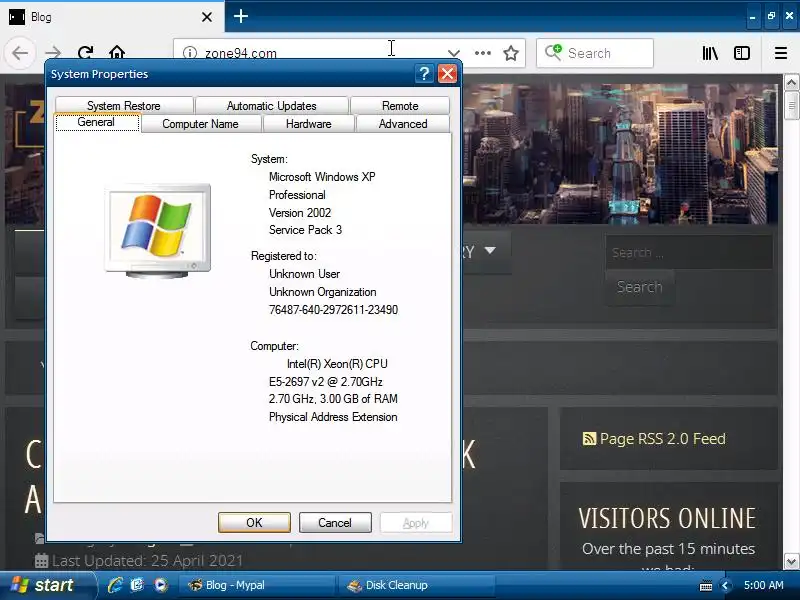Launch Windows Media Player from Quick Launch
Image resolution: width=800 pixels, height=600 pixels.
click(160, 585)
